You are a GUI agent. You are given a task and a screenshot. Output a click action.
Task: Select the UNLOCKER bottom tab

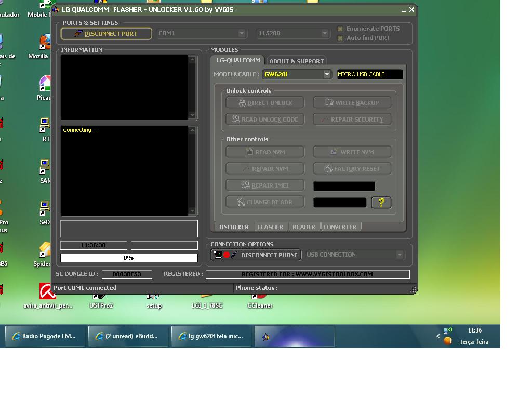coord(234,227)
